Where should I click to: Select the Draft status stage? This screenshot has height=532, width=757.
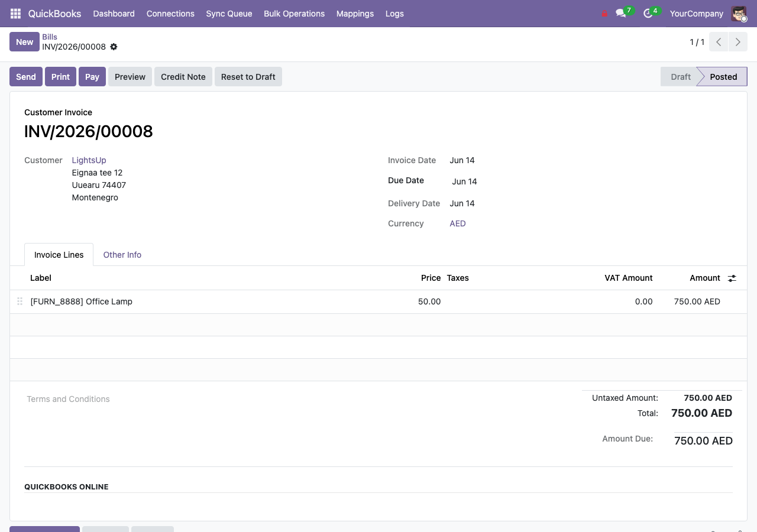[680, 77]
